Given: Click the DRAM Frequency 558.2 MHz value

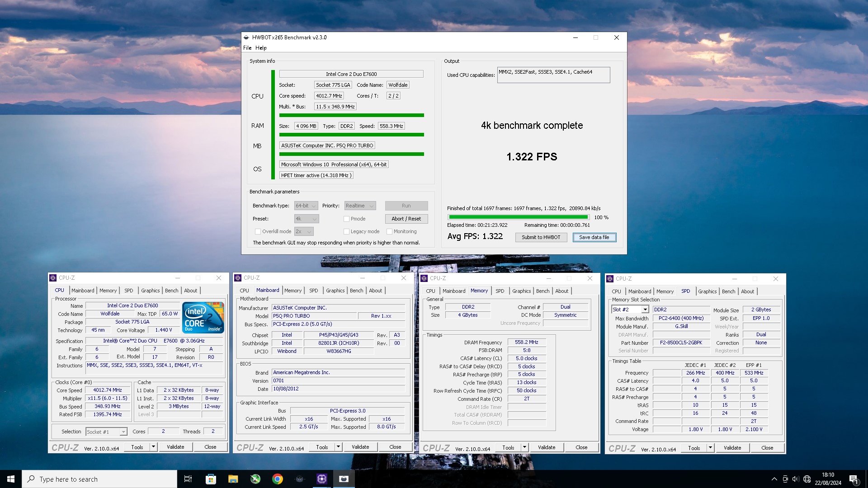Looking at the screenshot, I should 527,343.
